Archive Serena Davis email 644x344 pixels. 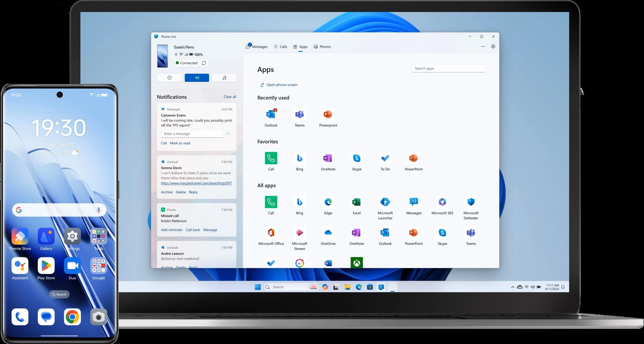click(167, 192)
